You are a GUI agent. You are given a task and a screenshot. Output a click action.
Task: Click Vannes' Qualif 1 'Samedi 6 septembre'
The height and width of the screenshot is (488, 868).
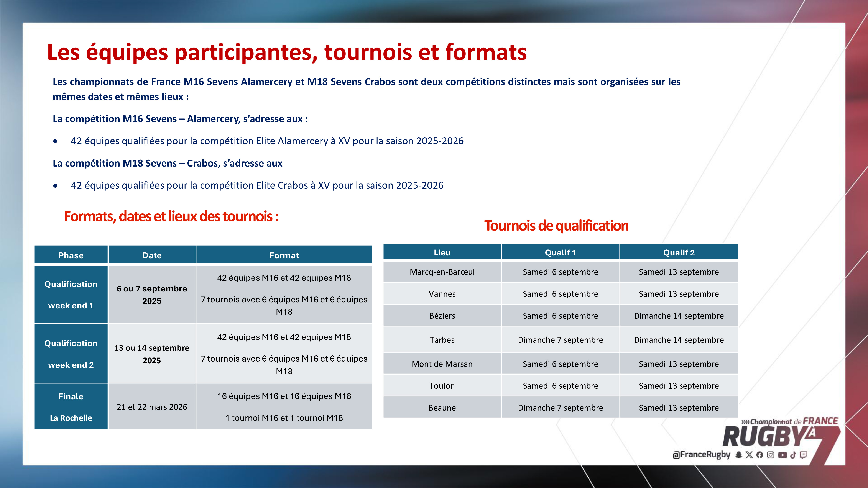pyautogui.click(x=560, y=294)
